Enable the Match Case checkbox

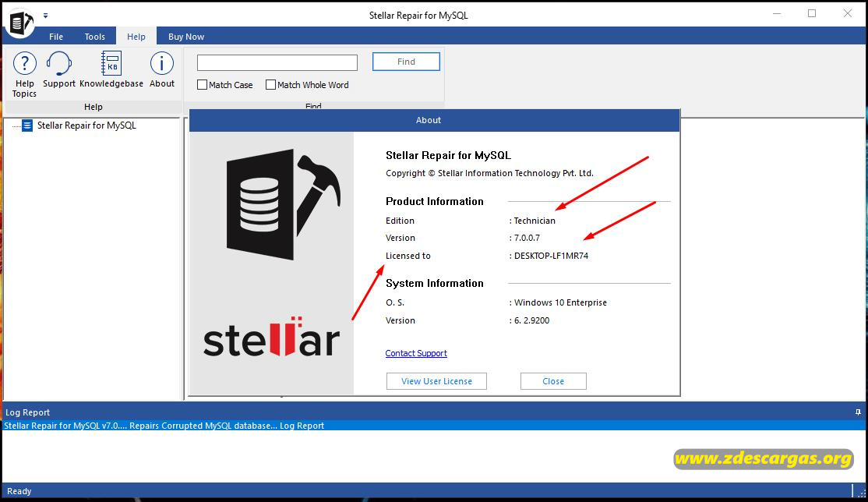202,85
